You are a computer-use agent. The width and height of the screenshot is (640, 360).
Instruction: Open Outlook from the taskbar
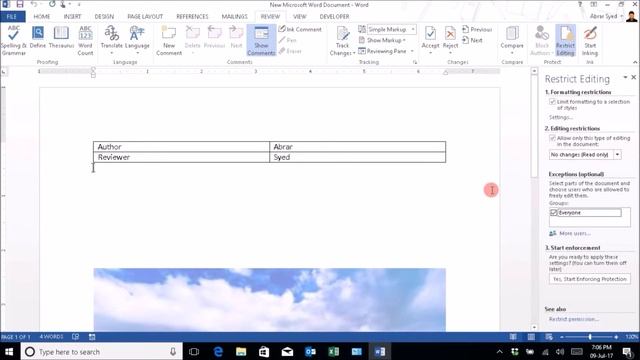pos(310,351)
